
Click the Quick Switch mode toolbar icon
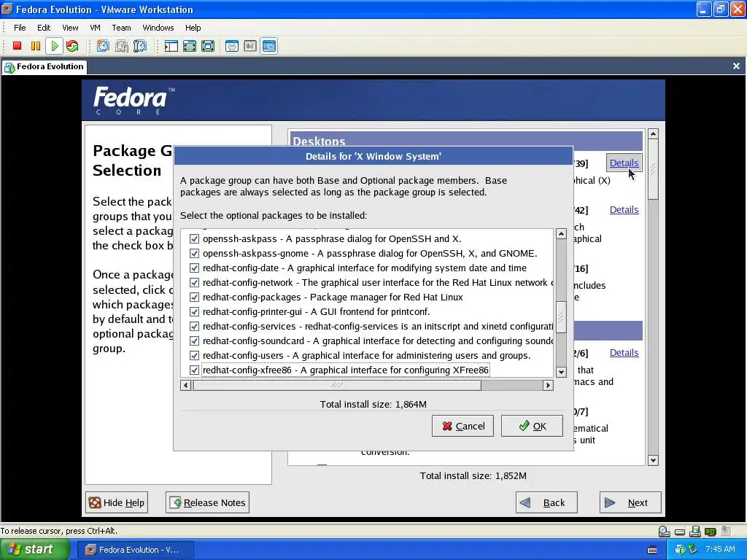click(x=190, y=46)
